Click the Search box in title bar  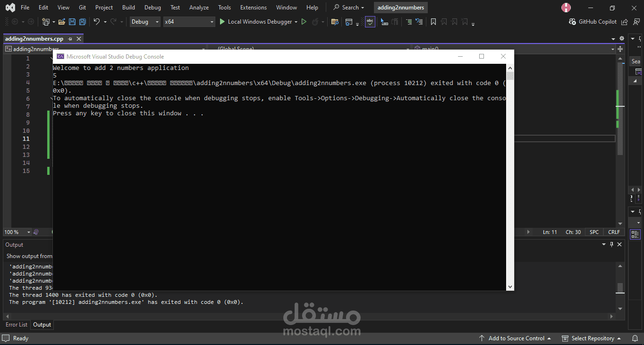[349, 8]
